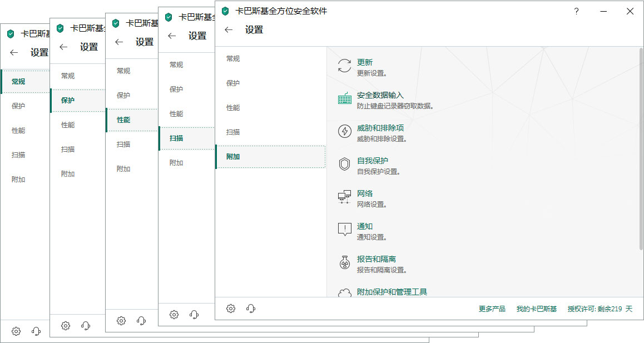Click the 我的卡巴斯基 link in the footer
Screen dimensions: 644x343
pyautogui.click(x=537, y=309)
